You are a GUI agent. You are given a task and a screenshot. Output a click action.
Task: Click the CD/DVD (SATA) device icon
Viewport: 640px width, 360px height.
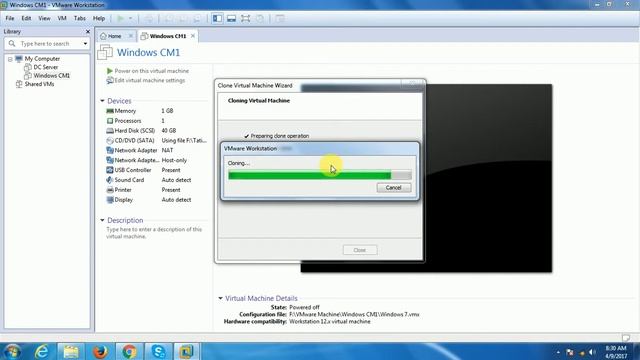coord(110,140)
